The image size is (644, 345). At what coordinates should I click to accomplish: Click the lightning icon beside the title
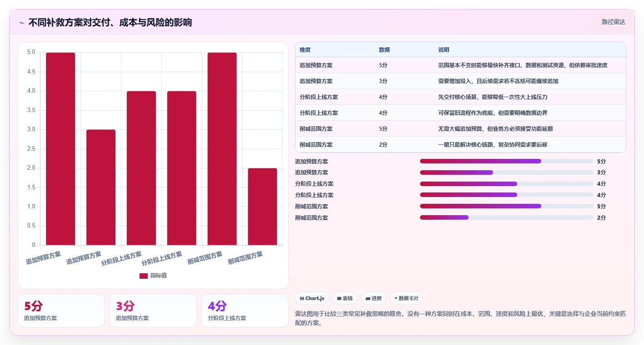point(22,23)
